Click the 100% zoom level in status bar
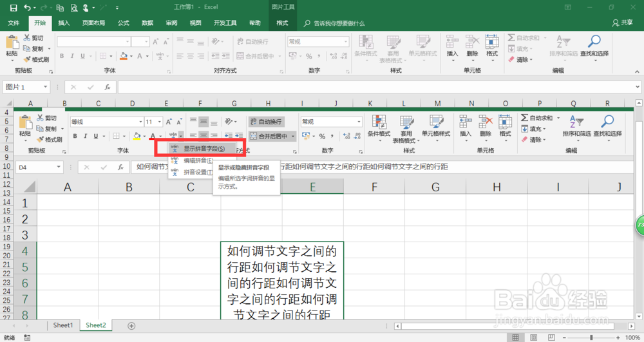The image size is (644, 342). coord(632,337)
